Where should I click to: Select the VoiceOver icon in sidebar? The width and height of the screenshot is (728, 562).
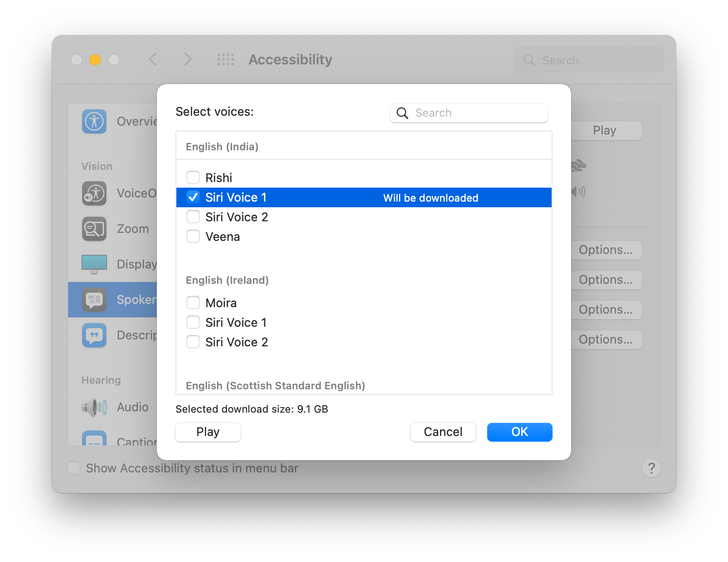(94, 193)
